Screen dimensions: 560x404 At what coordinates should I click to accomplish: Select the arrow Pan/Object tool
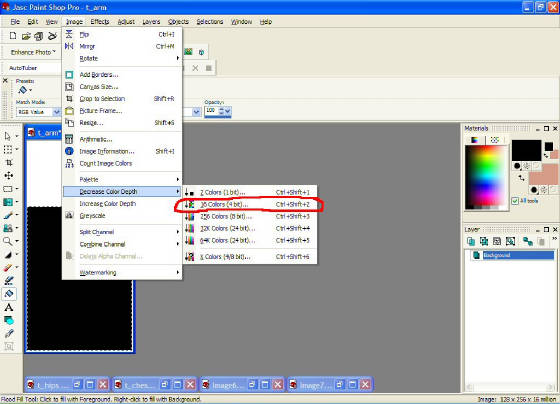[x=8, y=136]
